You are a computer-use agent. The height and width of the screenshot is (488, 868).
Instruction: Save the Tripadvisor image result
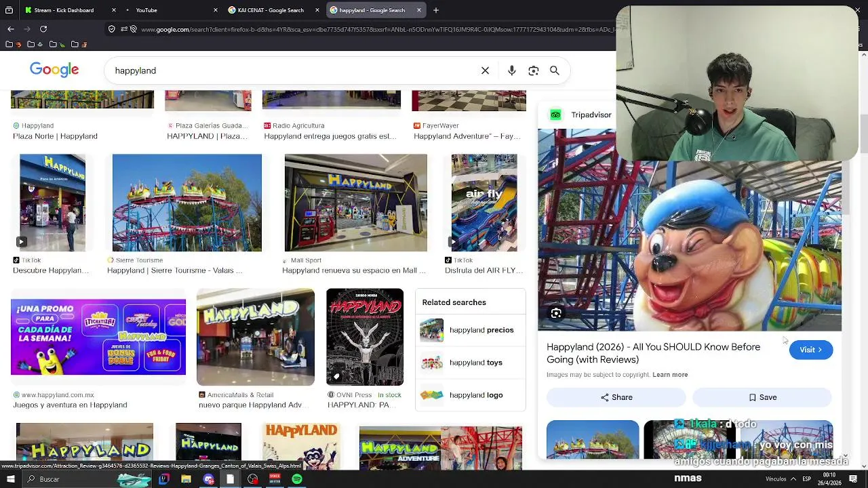[x=763, y=397]
